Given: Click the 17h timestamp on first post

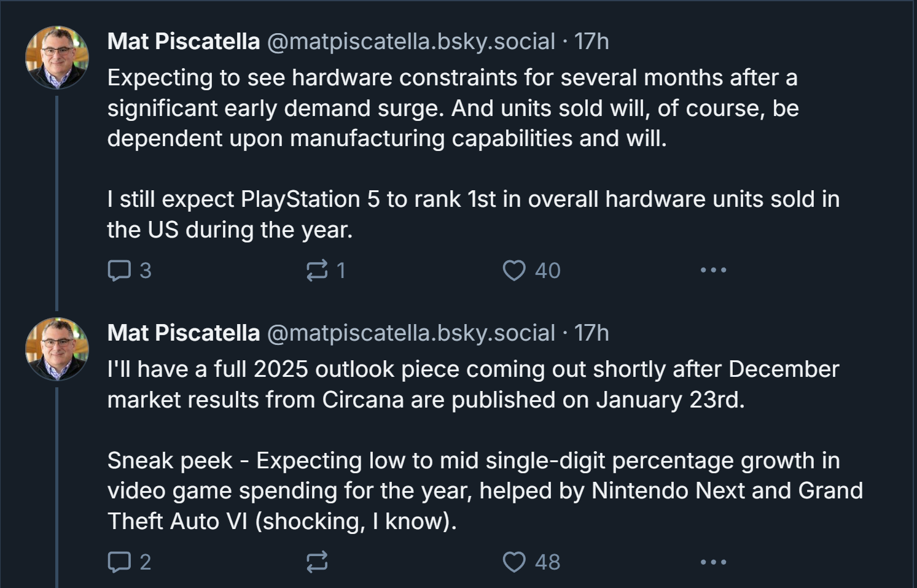Looking at the screenshot, I should tap(591, 42).
